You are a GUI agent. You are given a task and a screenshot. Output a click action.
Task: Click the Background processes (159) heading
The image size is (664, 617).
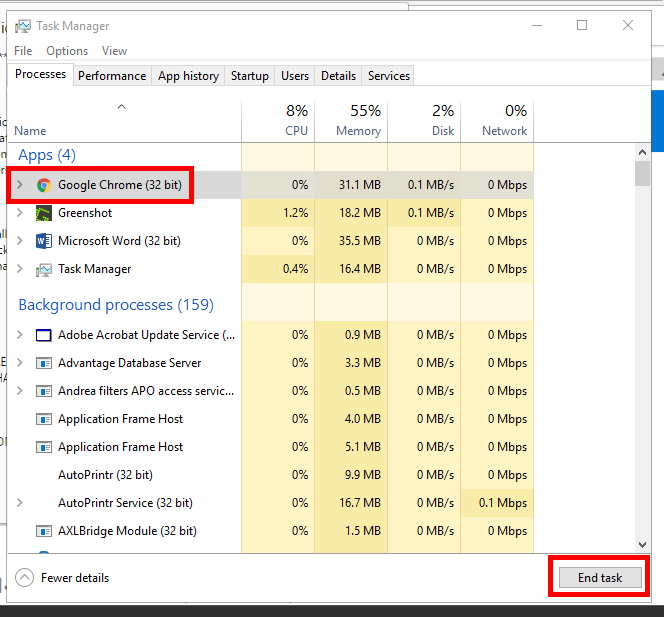pos(116,305)
